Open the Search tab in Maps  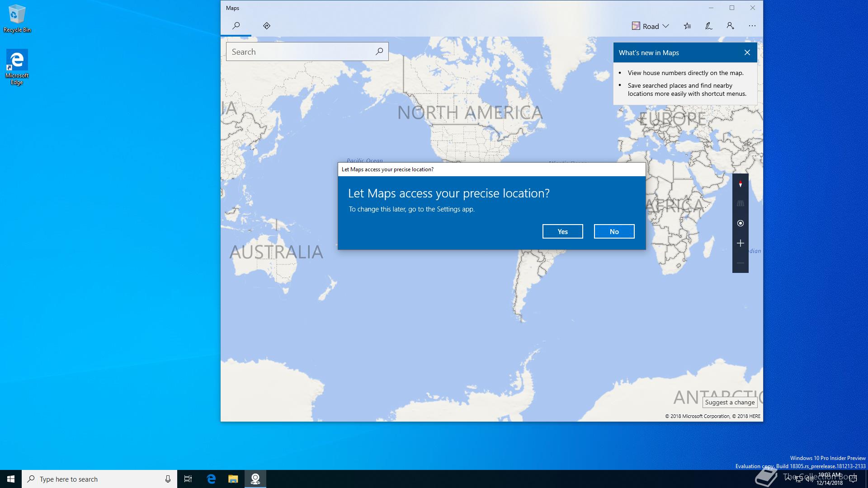(x=236, y=26)
